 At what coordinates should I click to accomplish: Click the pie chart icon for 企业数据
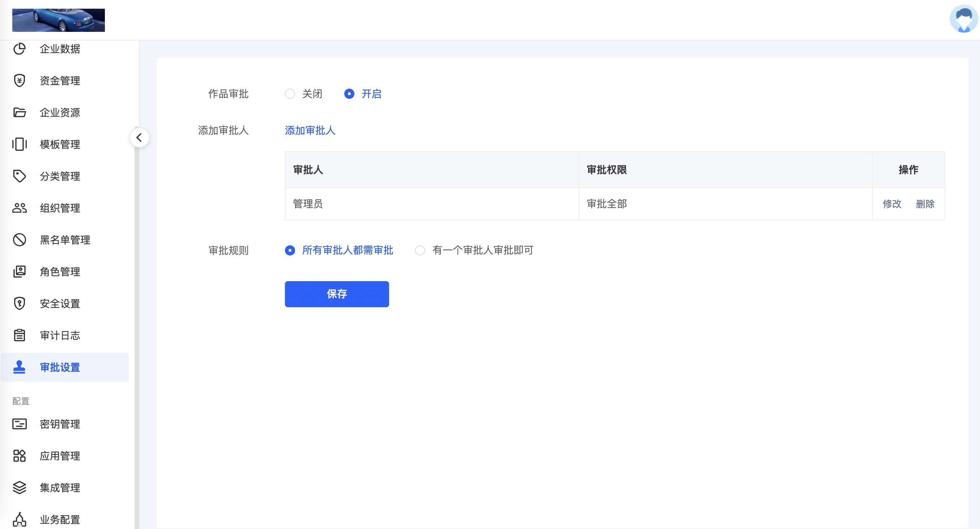click(20, 49)
